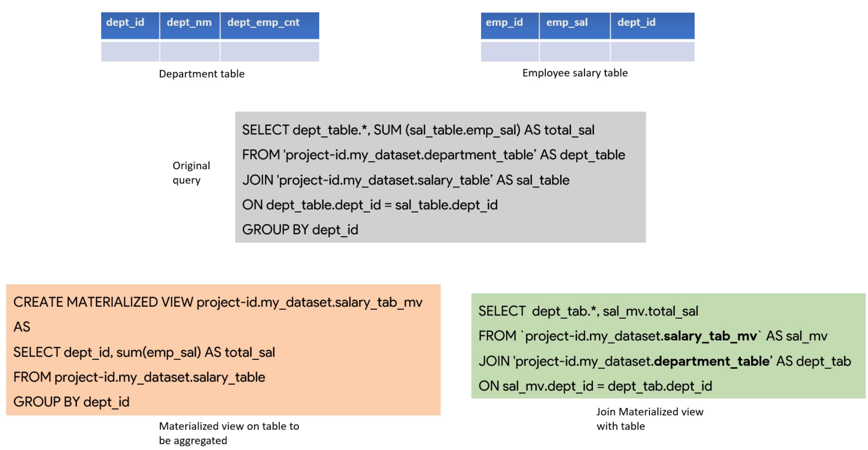Image resolution: width=868 pixels, height=450 pixels.
Task: Click the CREATE MATERIALIZED VIEW line
Action: click(x=218, y=302)
